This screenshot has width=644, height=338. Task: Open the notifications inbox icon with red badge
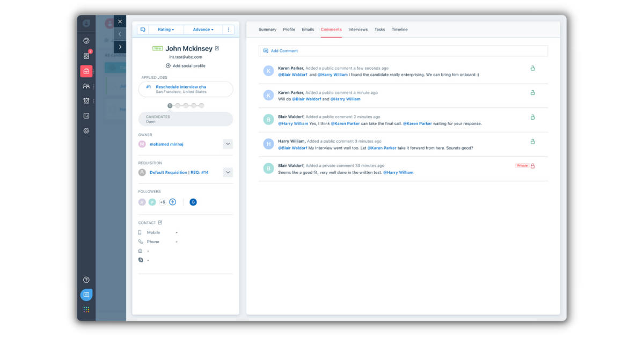(x=86, y=56)
